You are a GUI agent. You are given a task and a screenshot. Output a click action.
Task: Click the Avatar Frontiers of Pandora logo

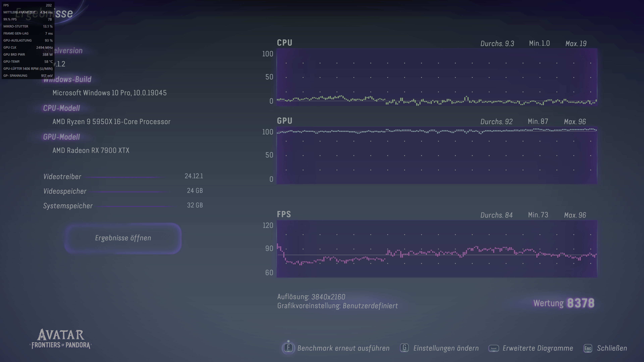[x=61, y=339]
